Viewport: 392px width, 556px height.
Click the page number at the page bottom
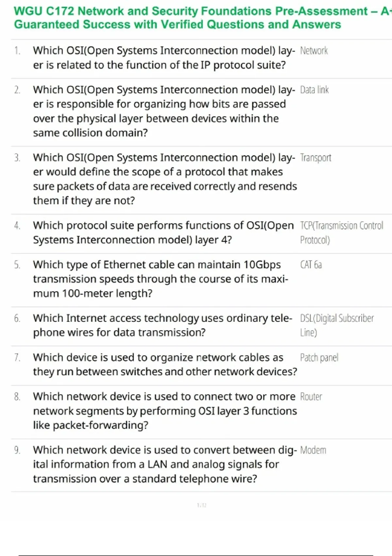(x=202, y=505)
